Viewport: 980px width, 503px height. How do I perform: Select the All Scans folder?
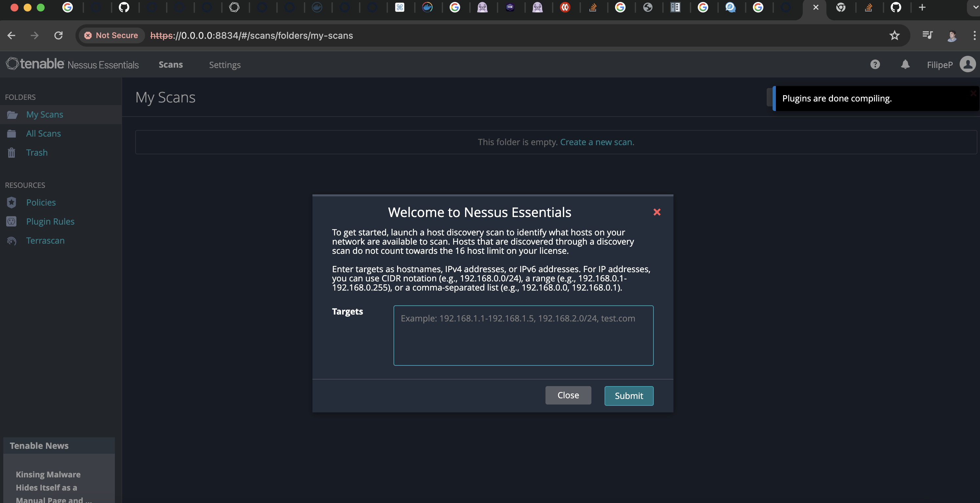tap(43, 134)
